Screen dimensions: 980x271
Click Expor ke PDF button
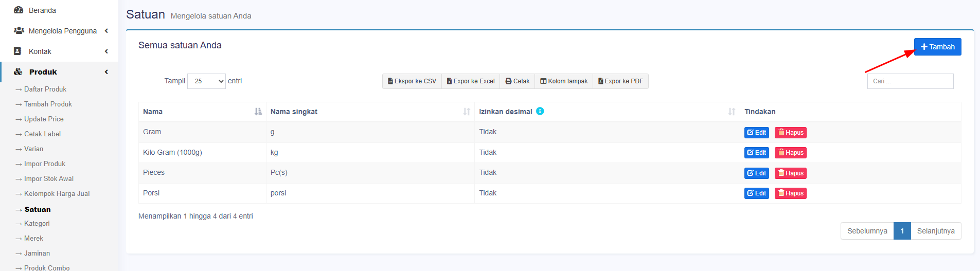tap(620, 81)
